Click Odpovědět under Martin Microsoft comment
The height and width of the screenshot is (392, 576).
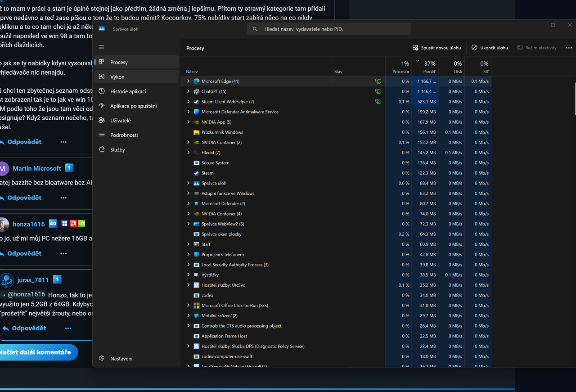click(x=24, y=198)
